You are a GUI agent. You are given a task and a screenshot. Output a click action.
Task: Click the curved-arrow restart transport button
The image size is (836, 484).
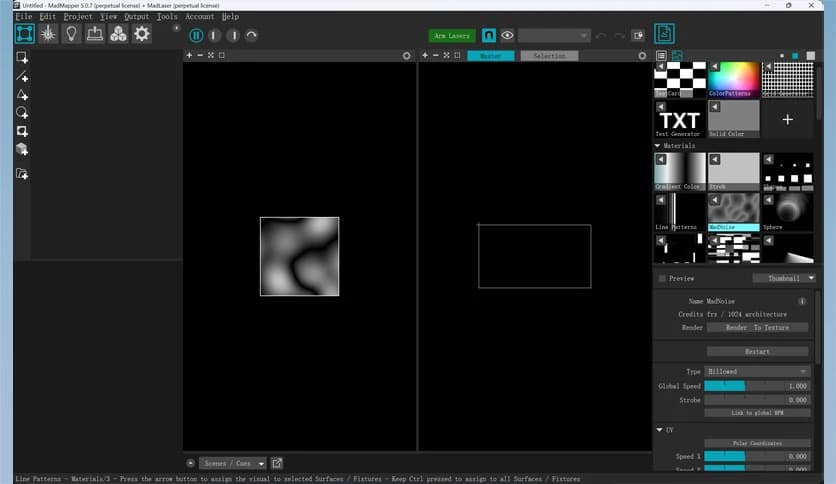pos(251,36)
